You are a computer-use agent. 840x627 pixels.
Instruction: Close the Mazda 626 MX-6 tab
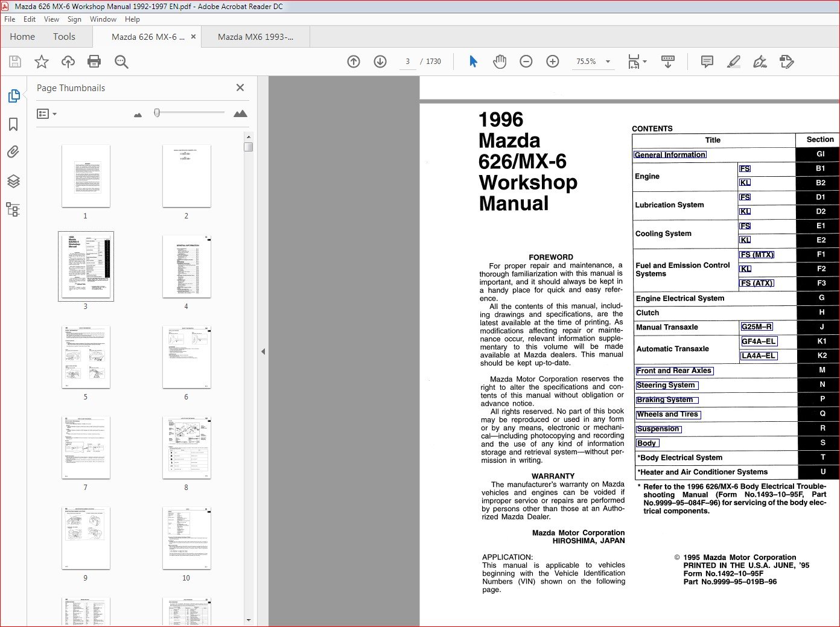click(193, 36)
